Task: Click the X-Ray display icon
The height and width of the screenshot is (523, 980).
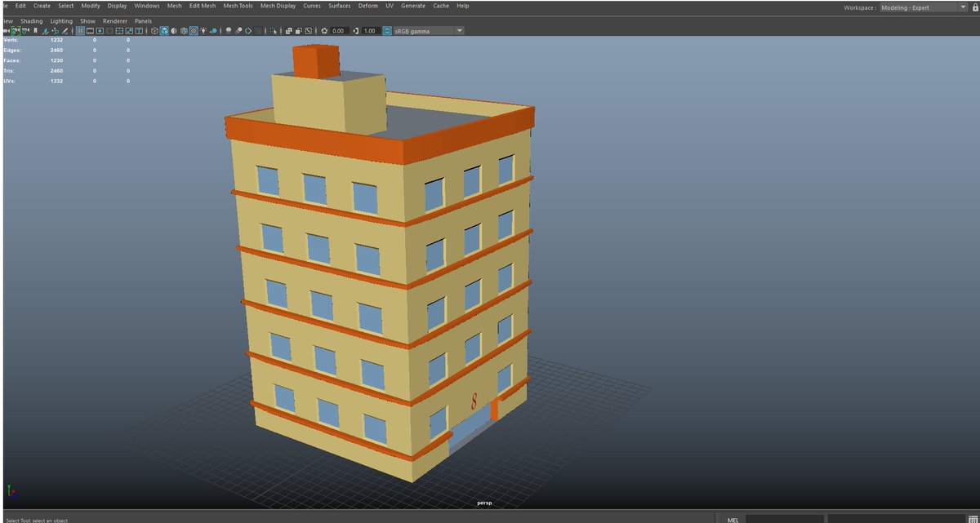Action: 288,31
